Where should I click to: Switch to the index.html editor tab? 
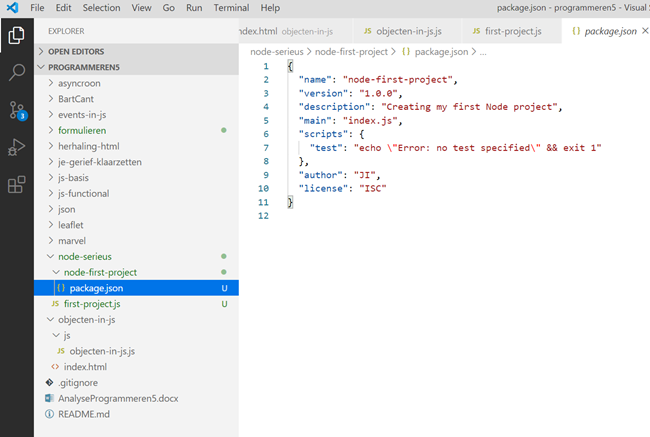(x=295, y=31)
